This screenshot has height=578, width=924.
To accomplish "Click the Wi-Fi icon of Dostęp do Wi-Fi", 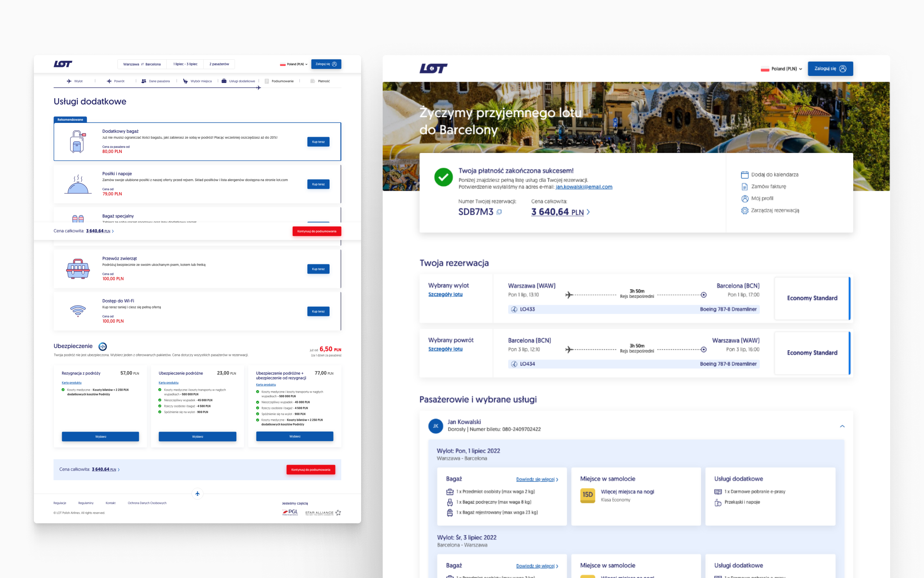I will [78, 311].
